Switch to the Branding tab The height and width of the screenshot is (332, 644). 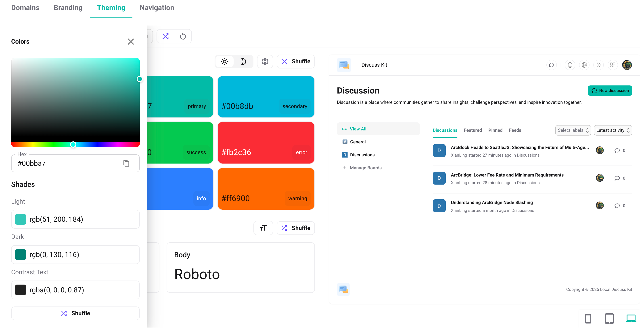[x=68, y=8]
